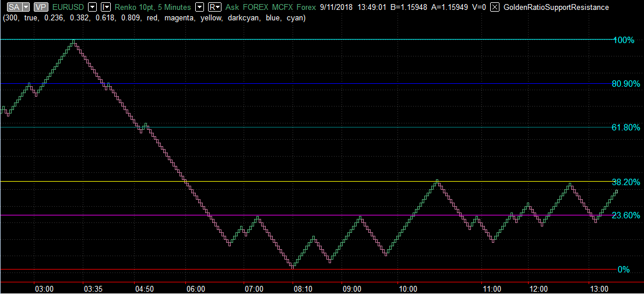Click the 38.20% level label
The image size is (644, 294).
pos(626,182)
